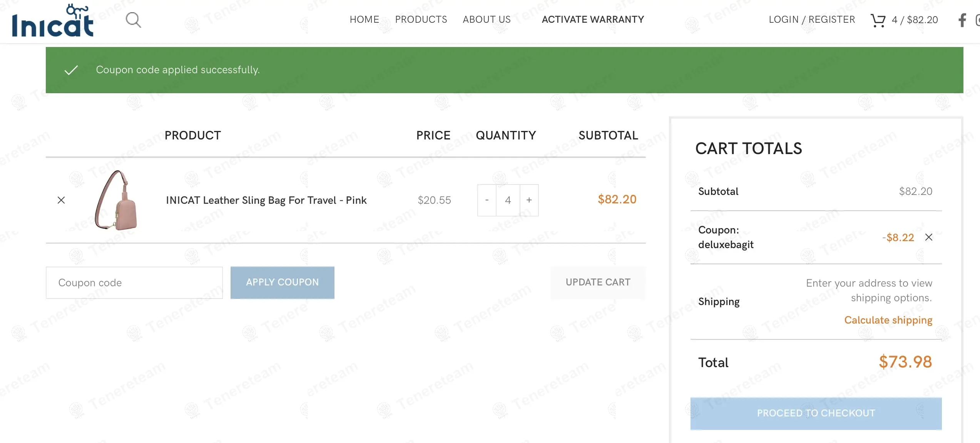This screenshot has width=980, height=443.
Task: Open the PRODUCTS menu
Action: 421,19
